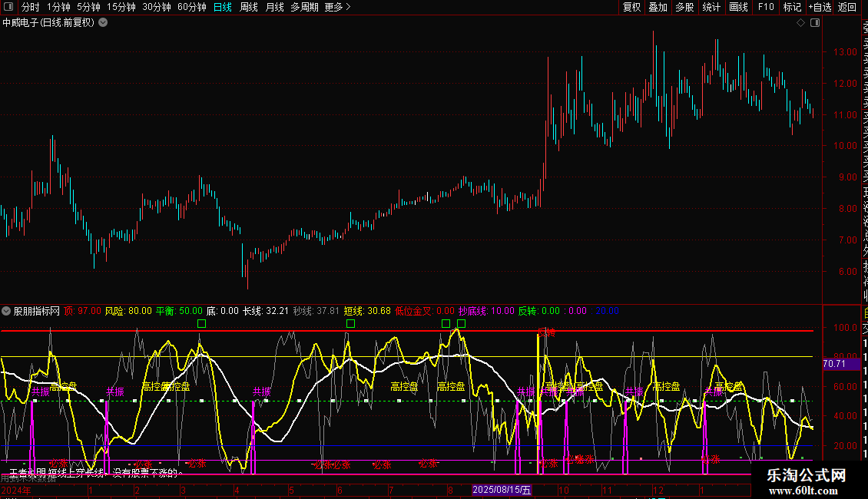Click the gray 秒线: 37.81 legend value
The width and height of the screenshot is (868, 499).
tap(316, 311)
